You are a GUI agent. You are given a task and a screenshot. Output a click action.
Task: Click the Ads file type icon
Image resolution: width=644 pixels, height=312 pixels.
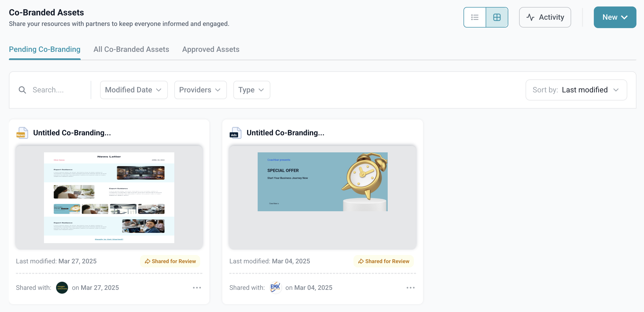(235, 133)
